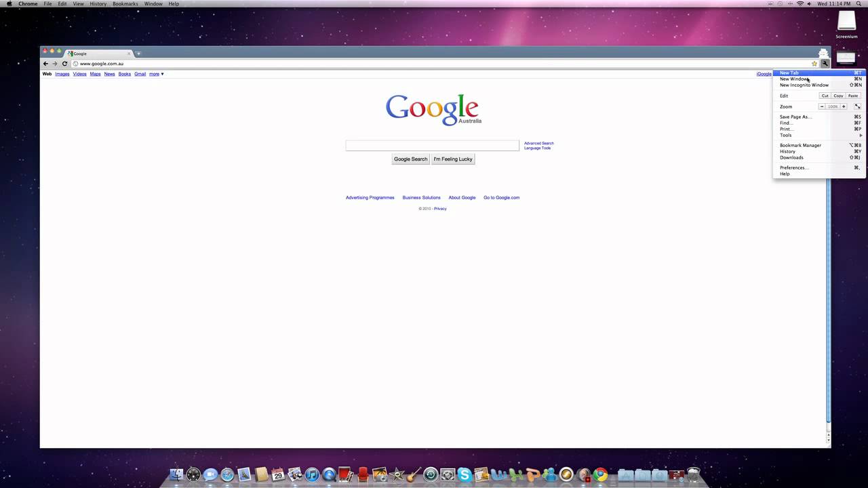868x488 pixels.
Task: Open QuickTime Player in the Dock
Action: [x=329, y=474]
